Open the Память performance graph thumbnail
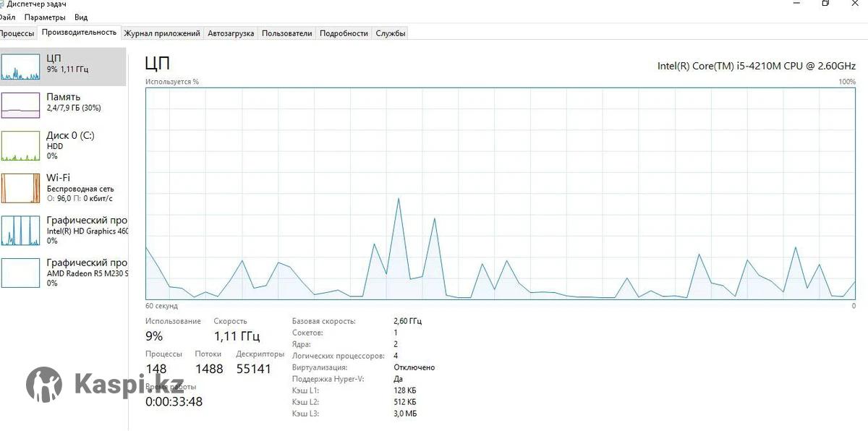Screen dimensions: 868x431 pos(20,105)
